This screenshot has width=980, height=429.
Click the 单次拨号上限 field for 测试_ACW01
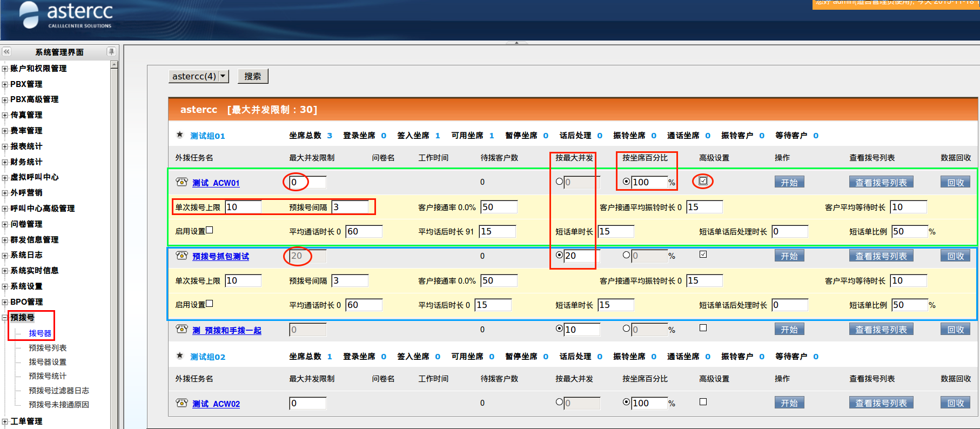[243, 207]
